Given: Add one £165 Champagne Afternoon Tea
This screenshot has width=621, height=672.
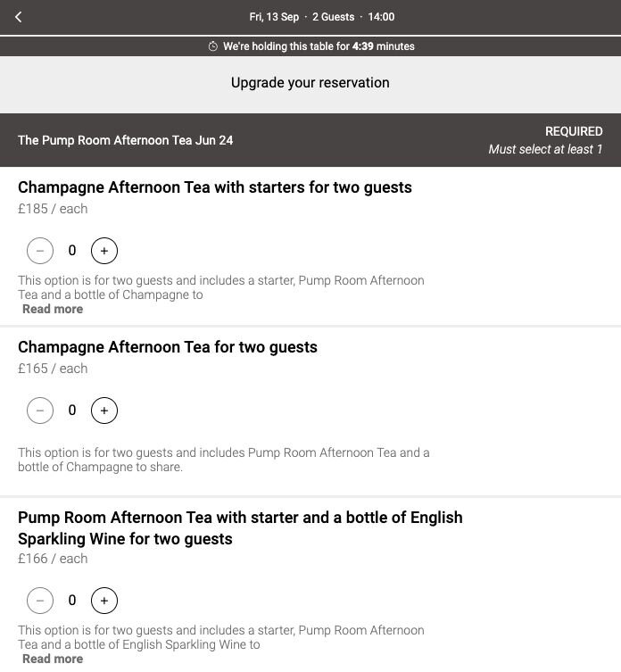Looking at the screenshot, I should [104, 411].
